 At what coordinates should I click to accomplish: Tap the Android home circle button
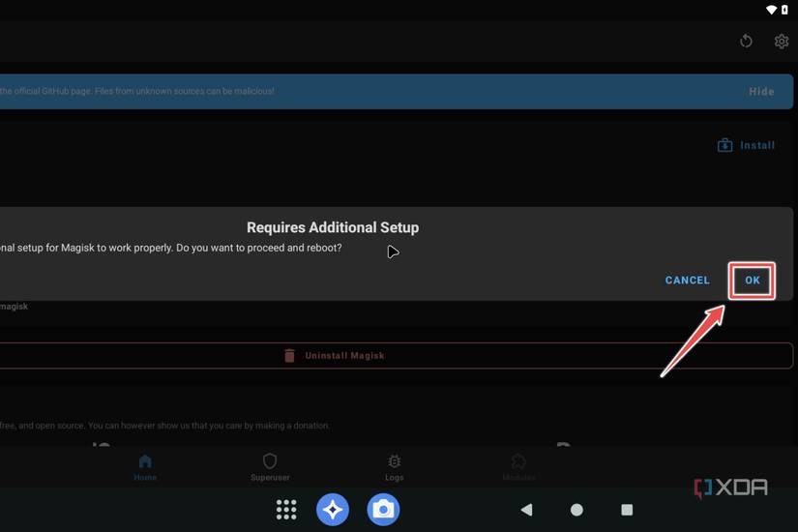576,510
